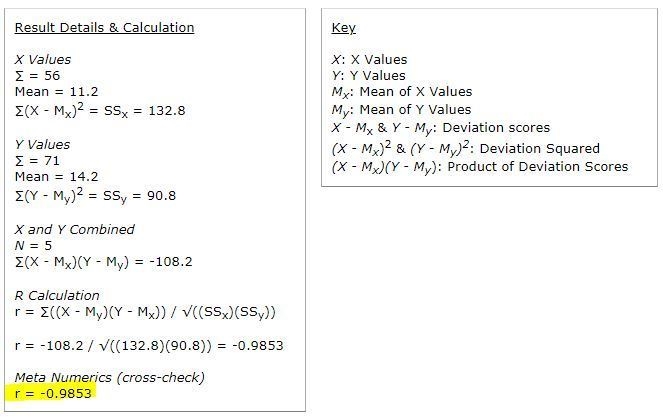Click the Product of Deviation Scores entry
This screenshot has height=418, width=663.
pos(480,167)
